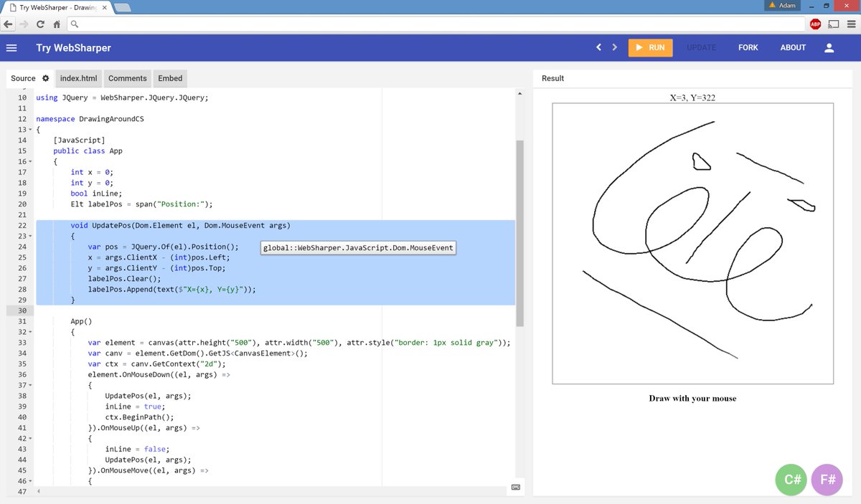The image size is (861, 504).
Task: Click the browser back button
Action: click(8, 24)
